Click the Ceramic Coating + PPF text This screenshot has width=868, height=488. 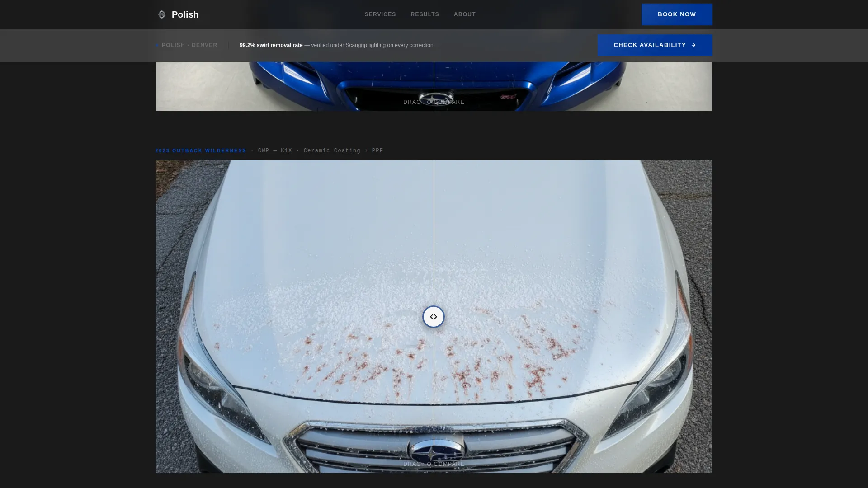(x=343, y=151)
